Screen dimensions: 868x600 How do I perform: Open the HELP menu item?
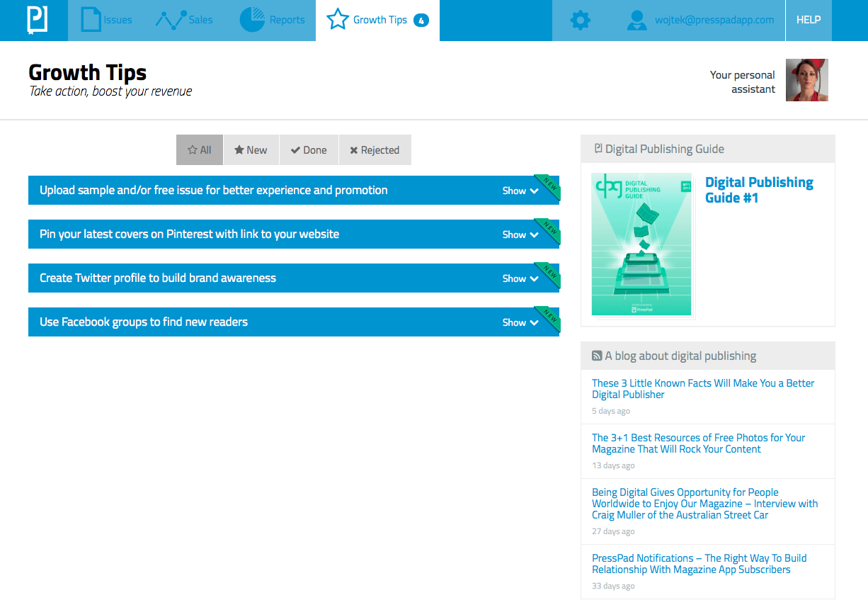point(809,20)
